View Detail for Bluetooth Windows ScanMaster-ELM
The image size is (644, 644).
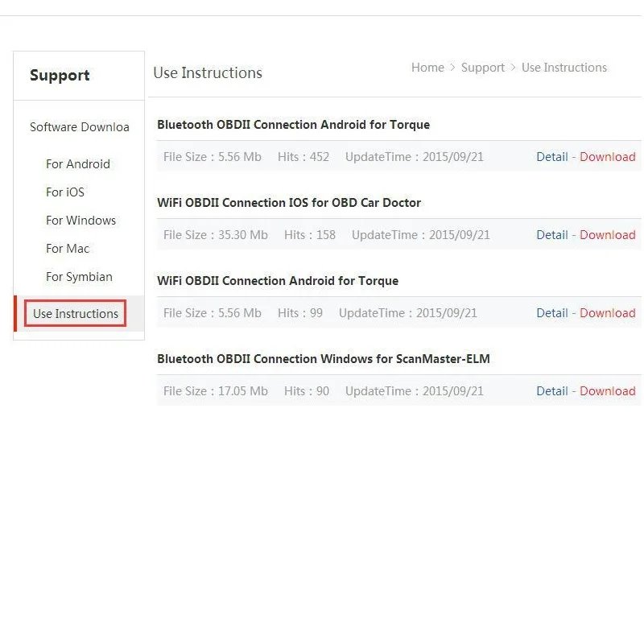pos(552,390)
